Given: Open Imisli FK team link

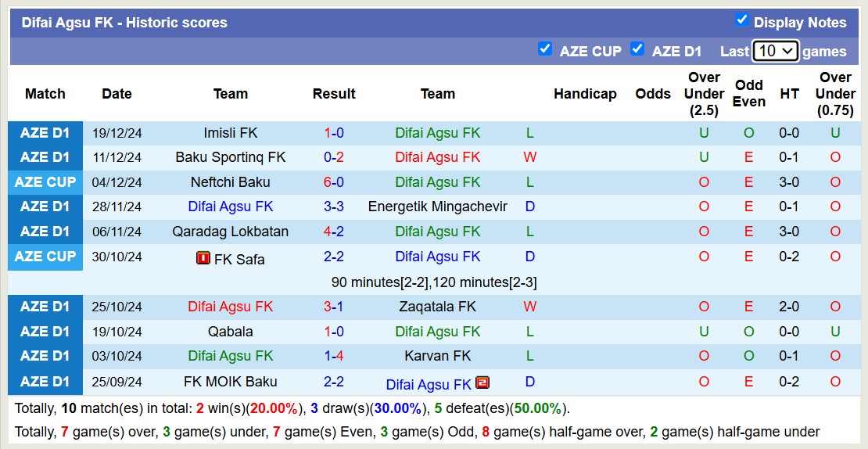Looking at the screenshot, I should tap(231, 133).
